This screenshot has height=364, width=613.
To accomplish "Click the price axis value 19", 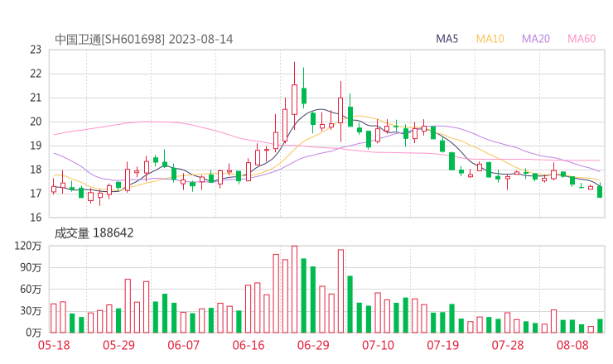I will pyautogui.click(x=36, y=146).
